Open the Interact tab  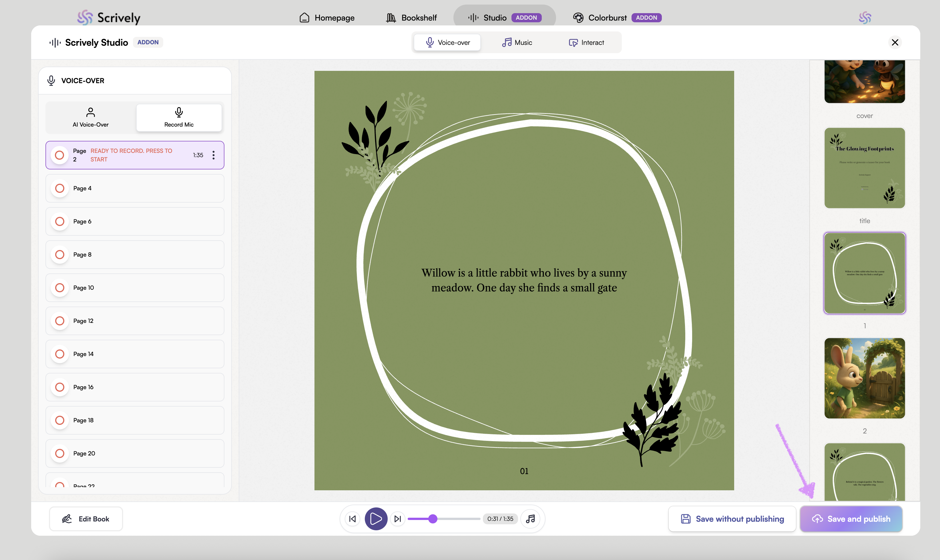point(586,43)
